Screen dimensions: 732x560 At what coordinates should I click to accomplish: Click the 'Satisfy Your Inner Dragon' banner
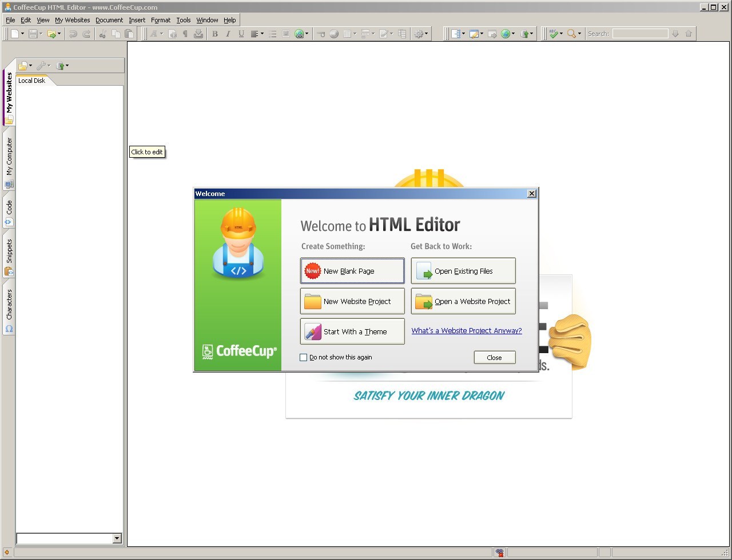(x=429, y=395)
